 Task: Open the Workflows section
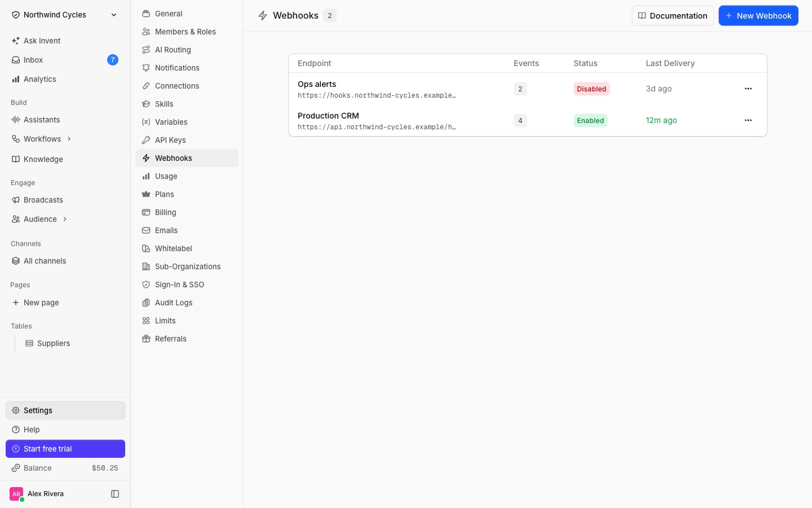(x=42, y=139)
